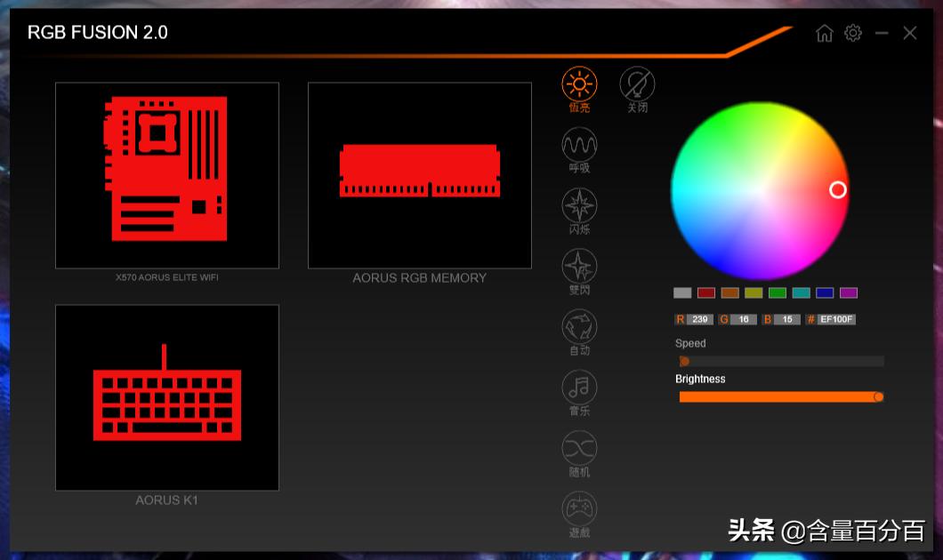Pick the red preset color swatch
This screenshot has height=560, width=943.
pos(706,292)
